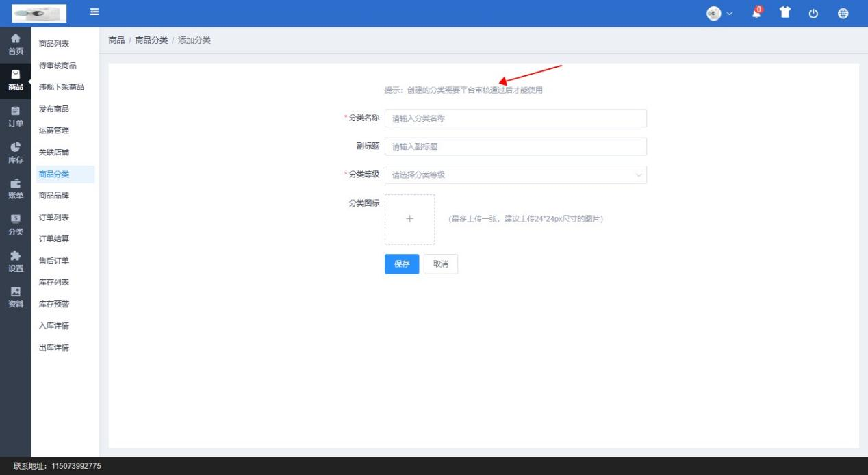868x475 pixels.
Task: Click the plus upload box for 分类图标
Action: pos(409,220)
